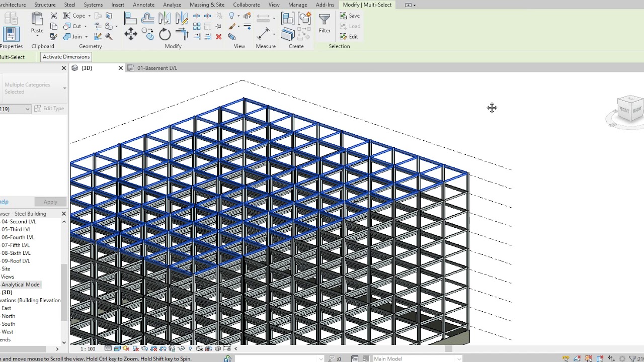Click the Apply button in Properties

coord(50,202)
